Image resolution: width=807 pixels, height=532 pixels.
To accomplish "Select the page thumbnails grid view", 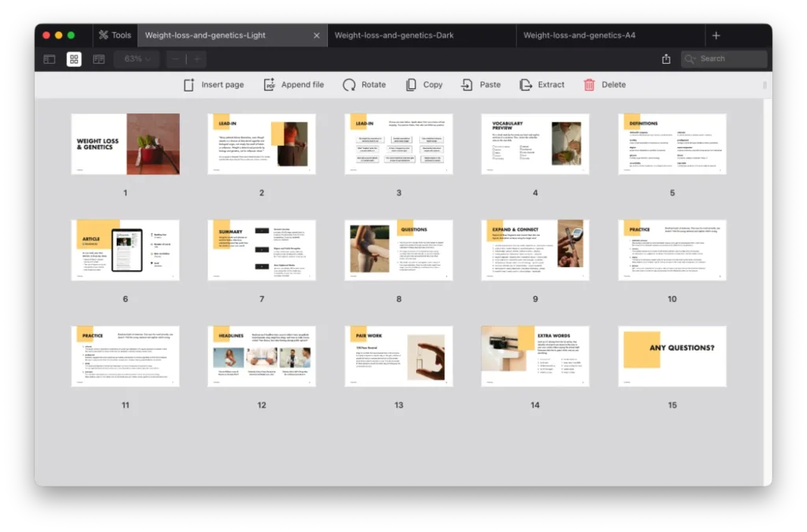I will [x=74, y=59].
